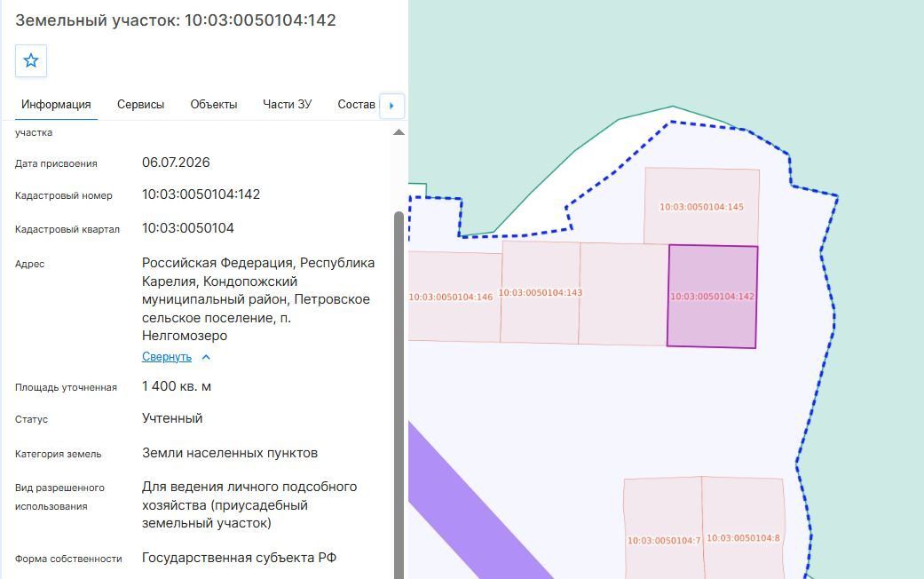Image resolution: width=924 pixels, height=579 pixels.
Task: Click the info panel scrollbar thumb
Action: [399, 395]
